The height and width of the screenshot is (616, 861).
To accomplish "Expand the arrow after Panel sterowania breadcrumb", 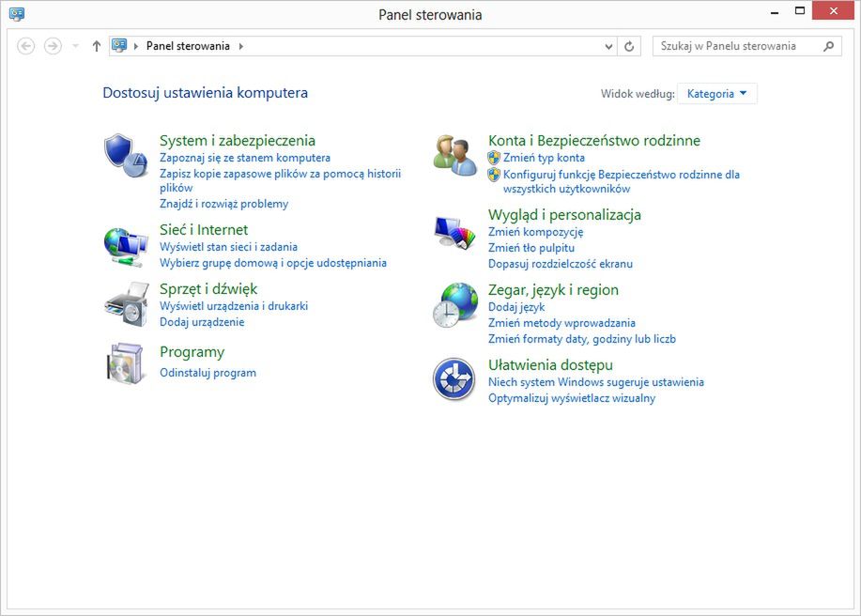I will 241,46.
